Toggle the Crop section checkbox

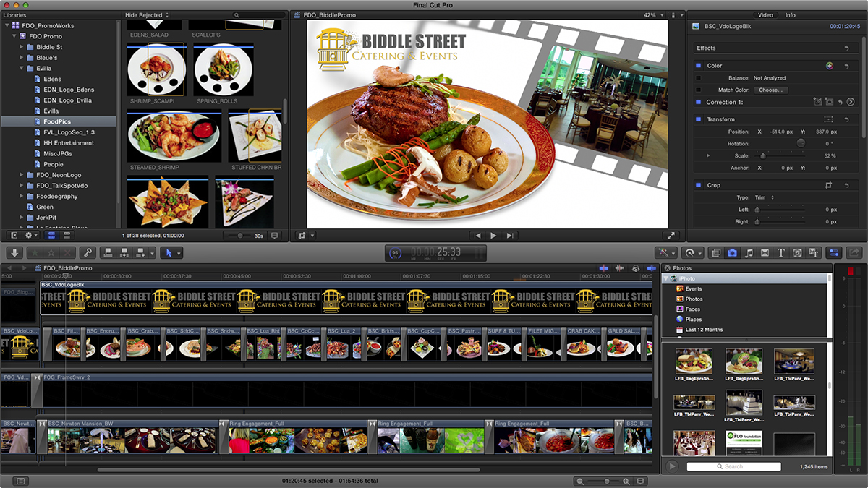(x=699, y=185)
